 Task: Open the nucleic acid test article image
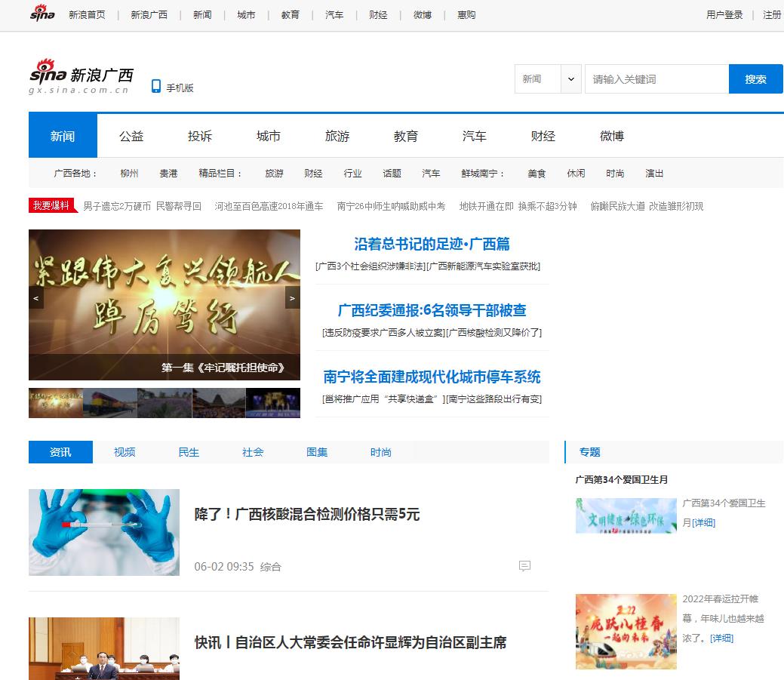[x=104, y=532]
